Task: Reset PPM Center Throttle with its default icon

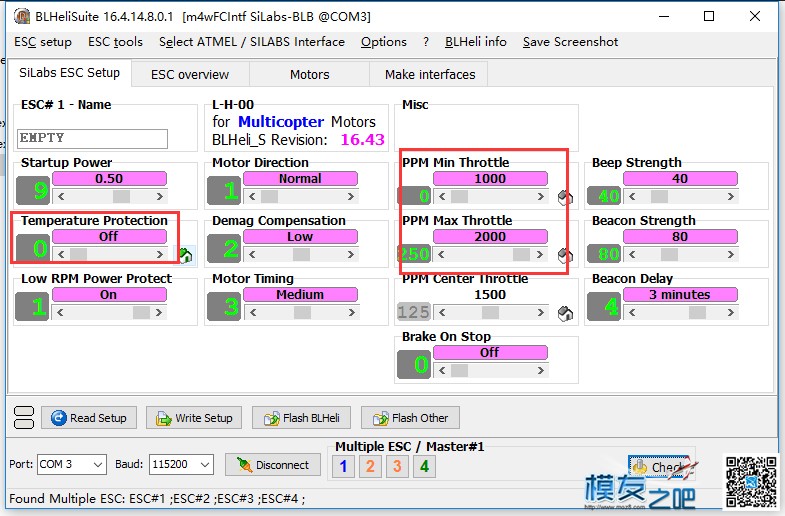Action: [x=565, y=314]
